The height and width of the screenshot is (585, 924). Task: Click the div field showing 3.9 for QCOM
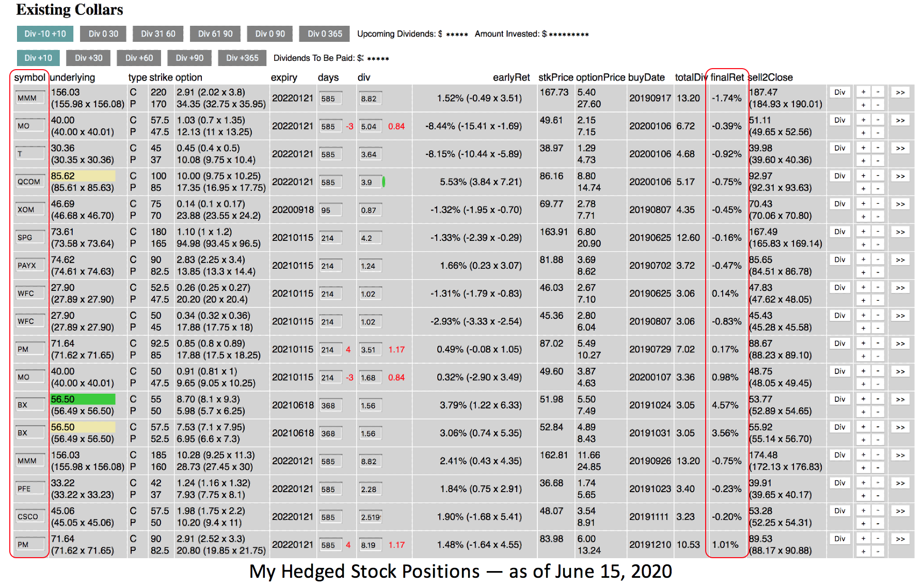pos(370,182)
